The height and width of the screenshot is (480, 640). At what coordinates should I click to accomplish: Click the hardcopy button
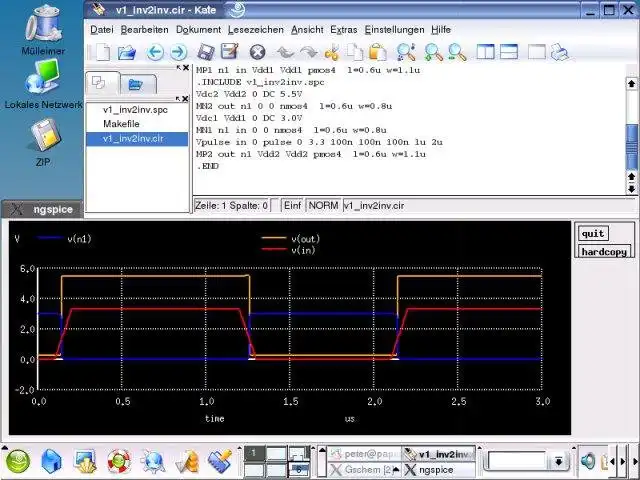tap(604, 251)
